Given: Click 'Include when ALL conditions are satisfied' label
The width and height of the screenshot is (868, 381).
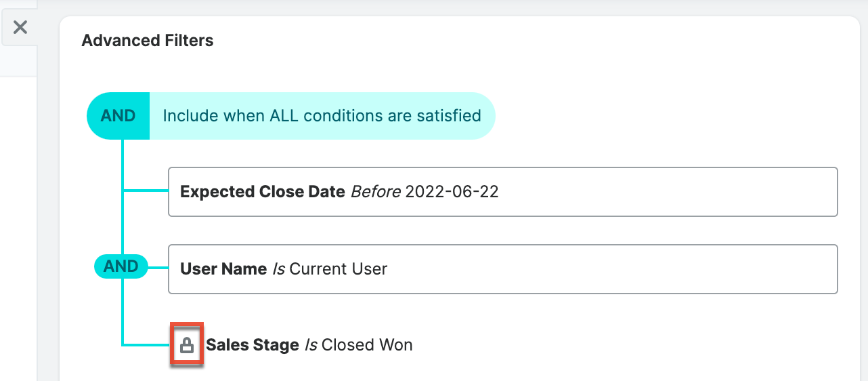Looking at the screenshot, I should coord(322,116).
